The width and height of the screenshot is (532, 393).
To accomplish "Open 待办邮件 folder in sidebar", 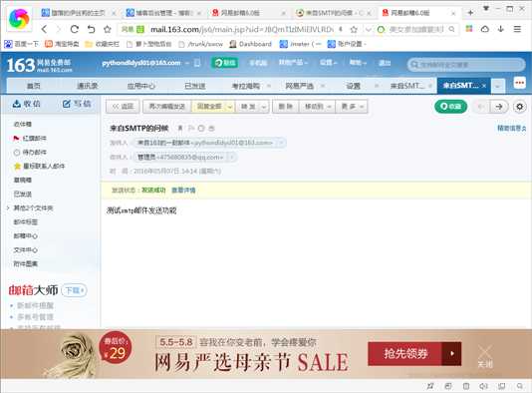I will click(x=30, y=152).
